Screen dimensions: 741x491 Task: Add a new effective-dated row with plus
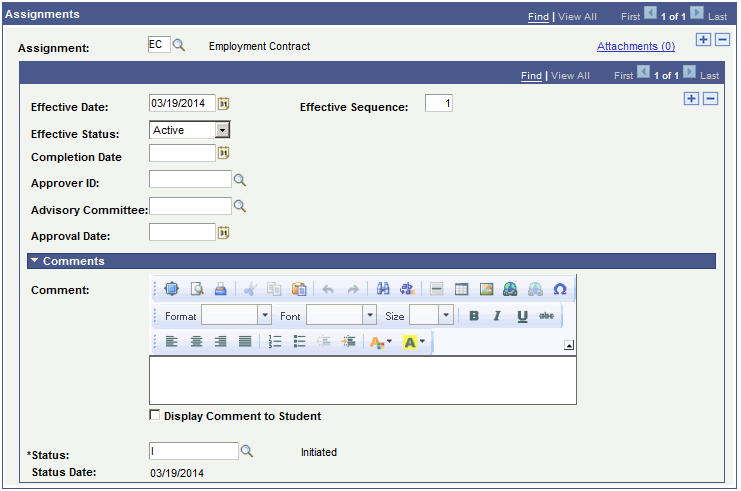[691, 99]
